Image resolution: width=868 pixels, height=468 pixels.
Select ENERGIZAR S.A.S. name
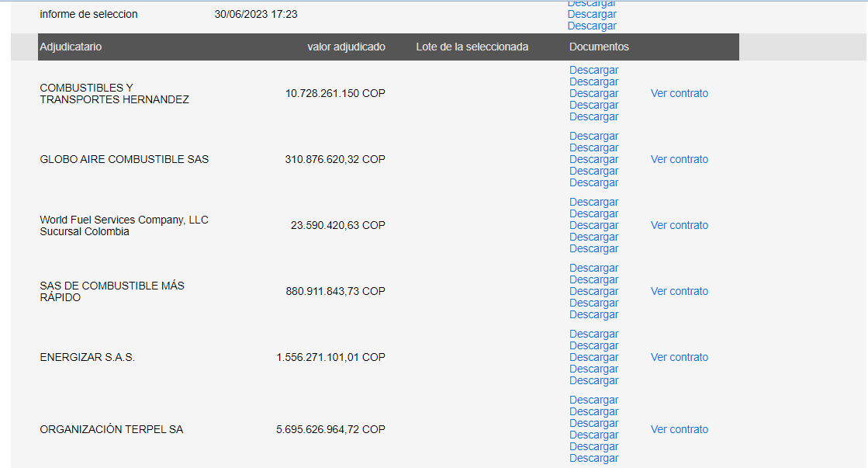(87, 357)
